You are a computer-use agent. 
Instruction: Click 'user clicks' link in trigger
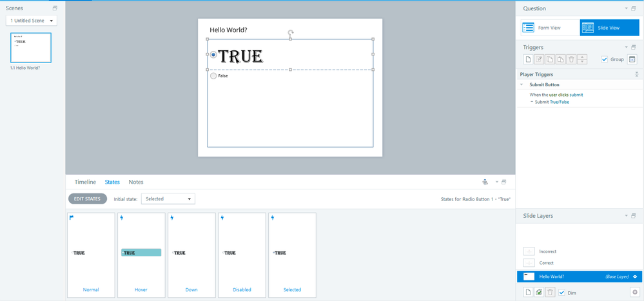coord(558,95)
